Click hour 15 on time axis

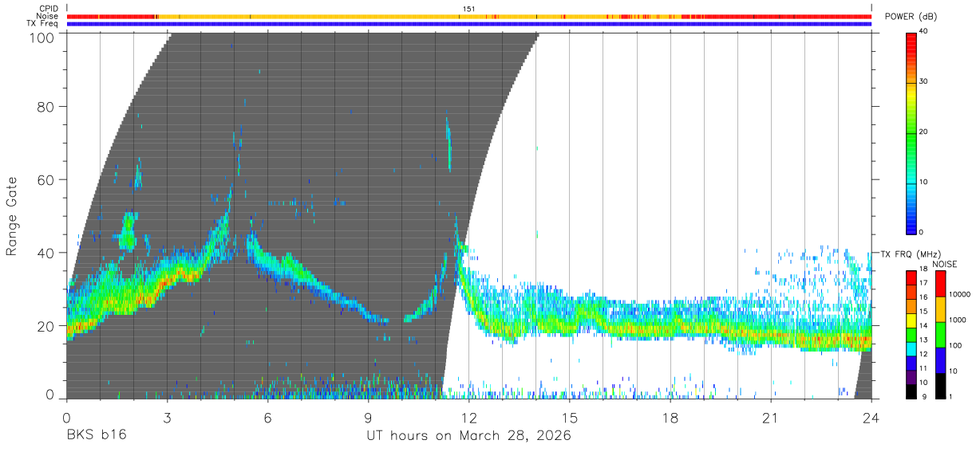pyautogui.click(x=569, y=417)
